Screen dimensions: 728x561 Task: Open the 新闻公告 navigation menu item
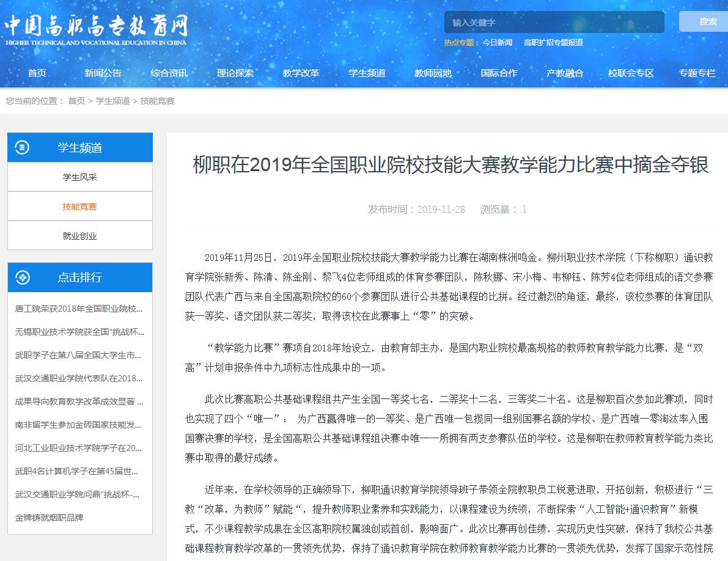[103, 73]
